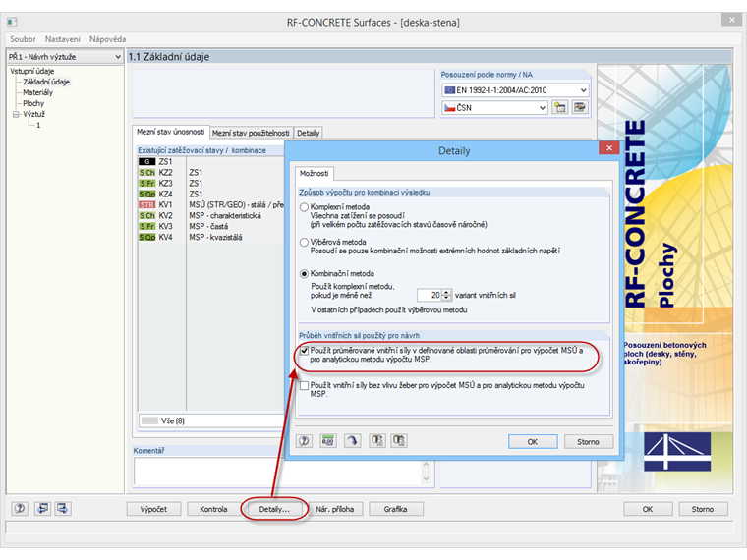This screenshot has height=560, width=747.
Task: Click the Výpočet button
Action: pyautogui.click(x=153, y=509)
